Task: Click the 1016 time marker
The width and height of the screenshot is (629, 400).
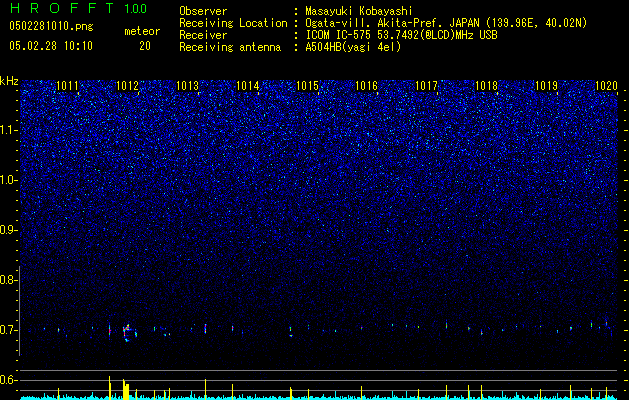Action: point(367,86)
